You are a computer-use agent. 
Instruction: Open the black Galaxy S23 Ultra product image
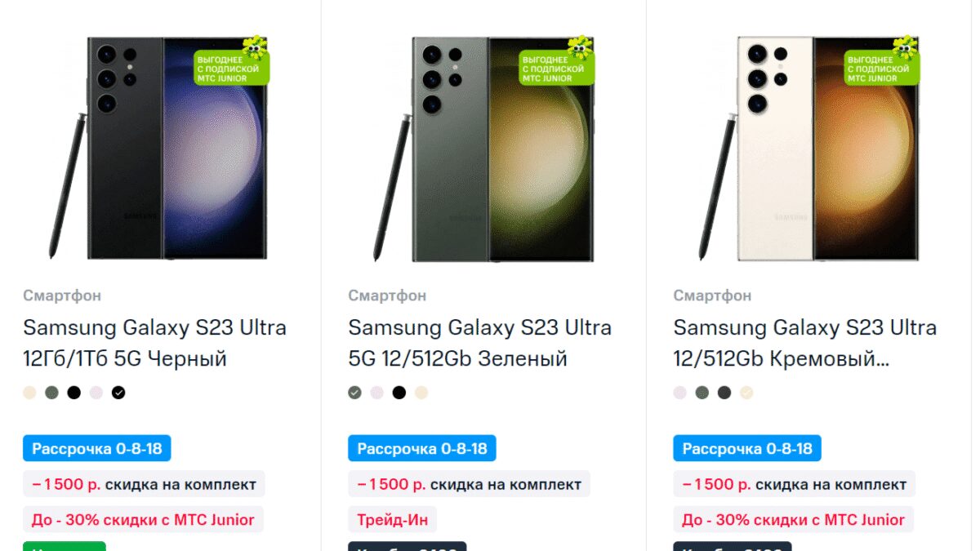pyautogui.click(x=159, y=149)
